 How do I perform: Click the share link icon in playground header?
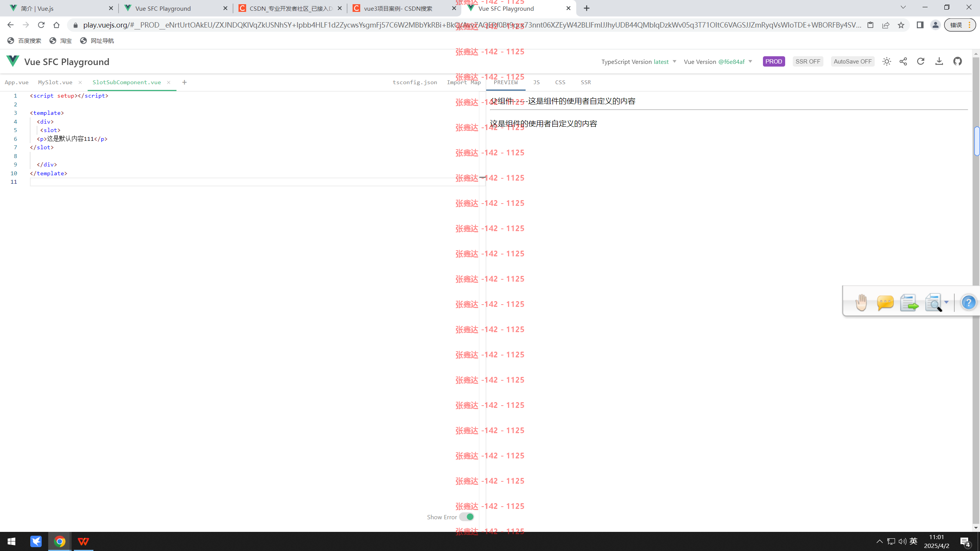tap(903, 62)
